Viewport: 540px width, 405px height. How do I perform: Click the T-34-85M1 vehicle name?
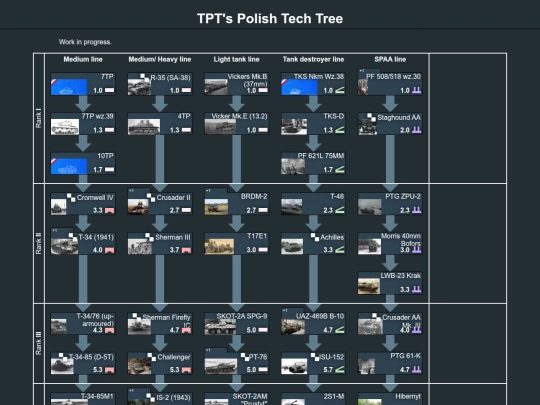tap(97, 396)
